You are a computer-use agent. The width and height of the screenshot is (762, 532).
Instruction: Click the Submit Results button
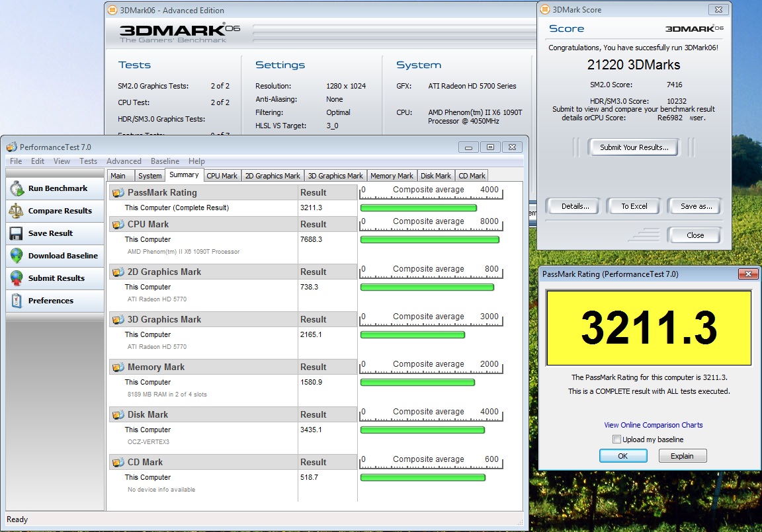(55, 278)
